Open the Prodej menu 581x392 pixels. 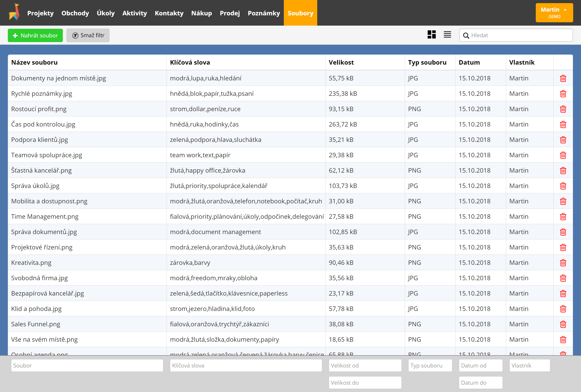coord(230,13)
